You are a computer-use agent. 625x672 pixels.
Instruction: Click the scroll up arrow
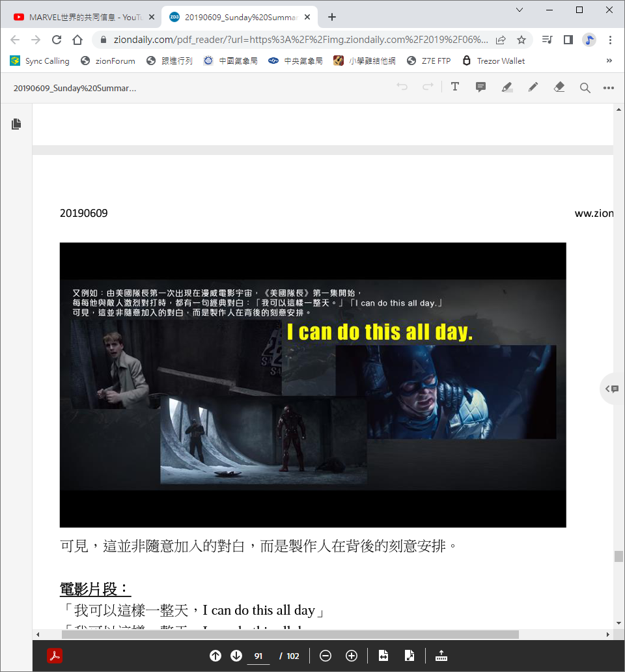point(618,109)
